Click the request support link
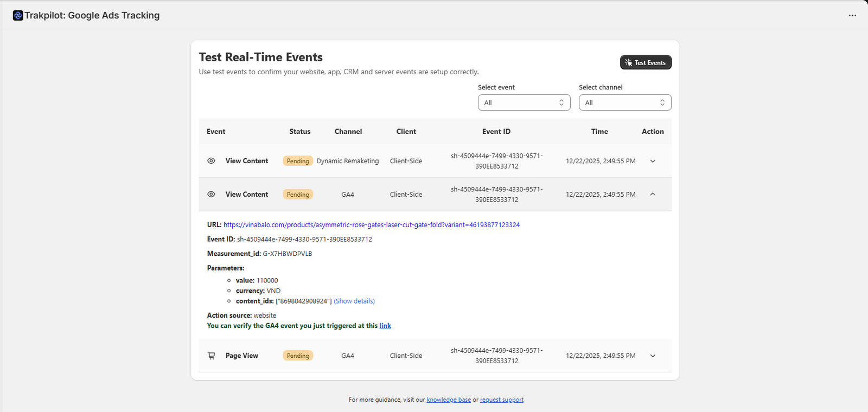Screen dimensions: 868x412 click(502, 400)
